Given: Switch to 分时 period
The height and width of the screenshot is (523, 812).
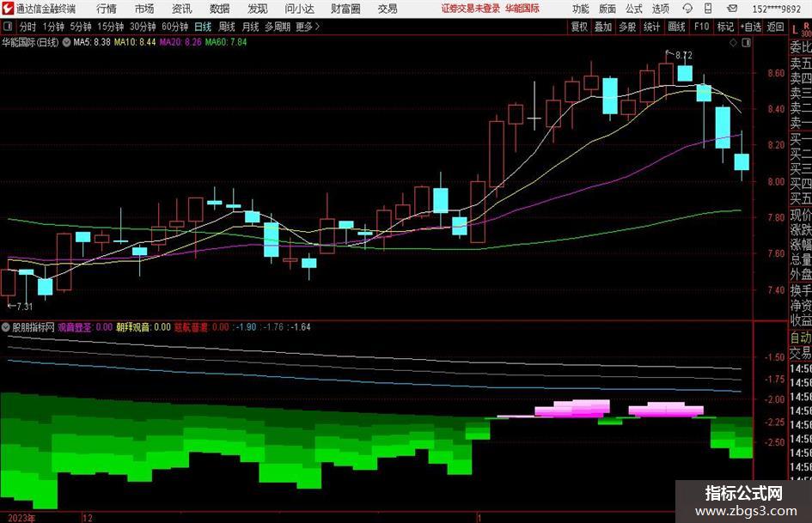Looking at the screenshot, I should click(x=28, y=27).
